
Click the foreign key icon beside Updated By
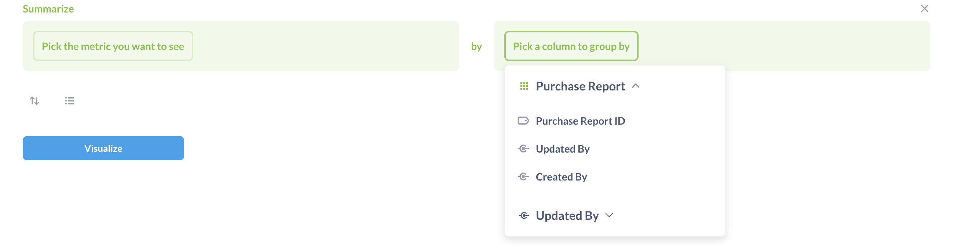pos(524,149)
